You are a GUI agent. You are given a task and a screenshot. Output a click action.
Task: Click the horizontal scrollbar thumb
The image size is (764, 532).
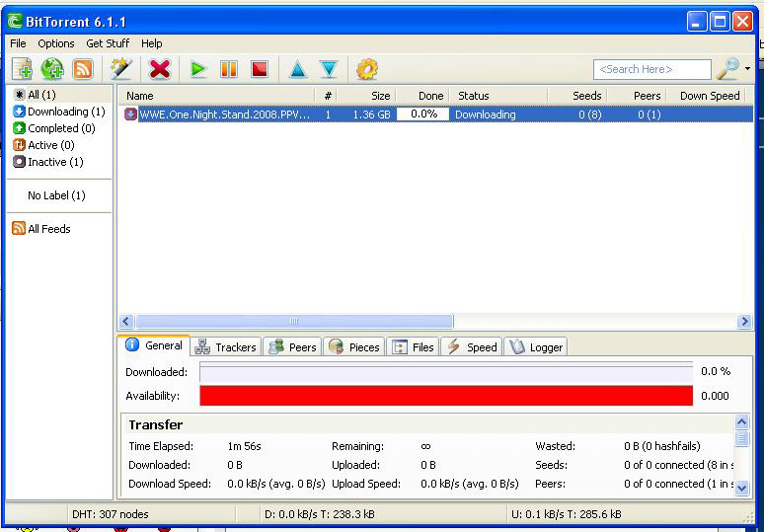[294, 321]
